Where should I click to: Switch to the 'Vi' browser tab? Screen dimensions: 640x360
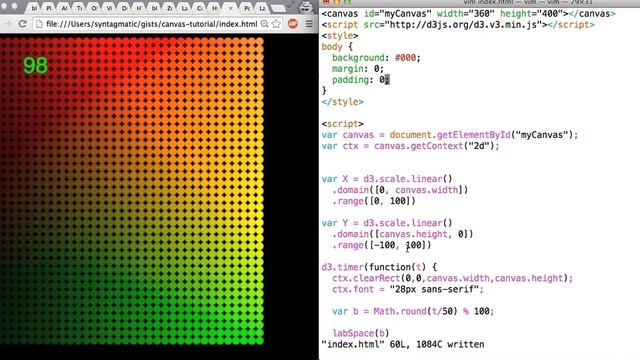[109, 8]
